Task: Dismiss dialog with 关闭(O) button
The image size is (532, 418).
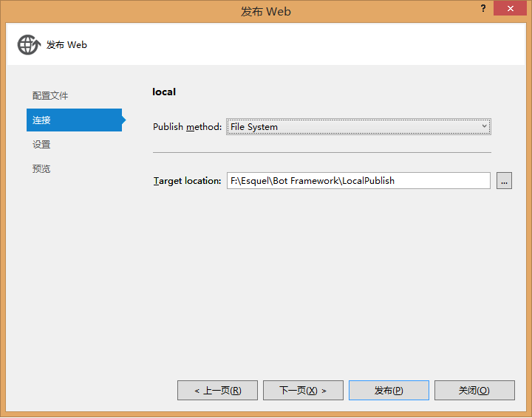Action: tap(474, 390)
